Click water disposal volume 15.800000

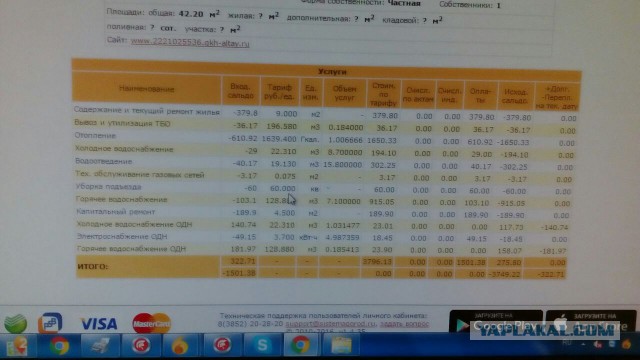342,164
